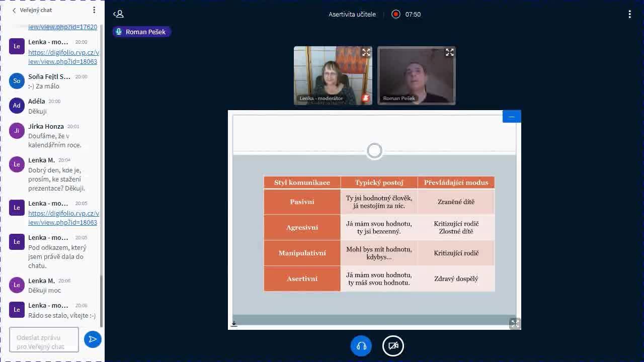Image resolution: width=644 pixels, height=362 pixels.
Task: Click the Adéla user avatar
Action: (x=17, y=106)
